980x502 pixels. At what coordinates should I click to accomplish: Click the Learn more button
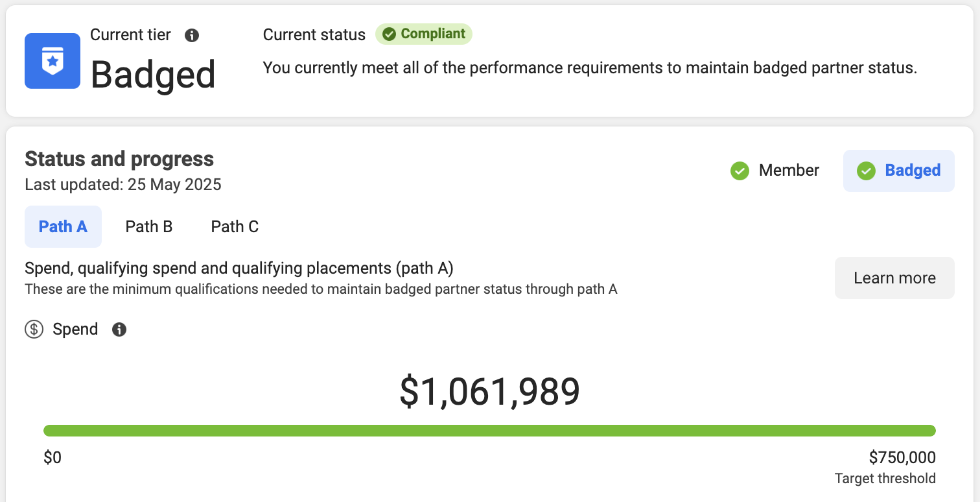click(894, 278)
